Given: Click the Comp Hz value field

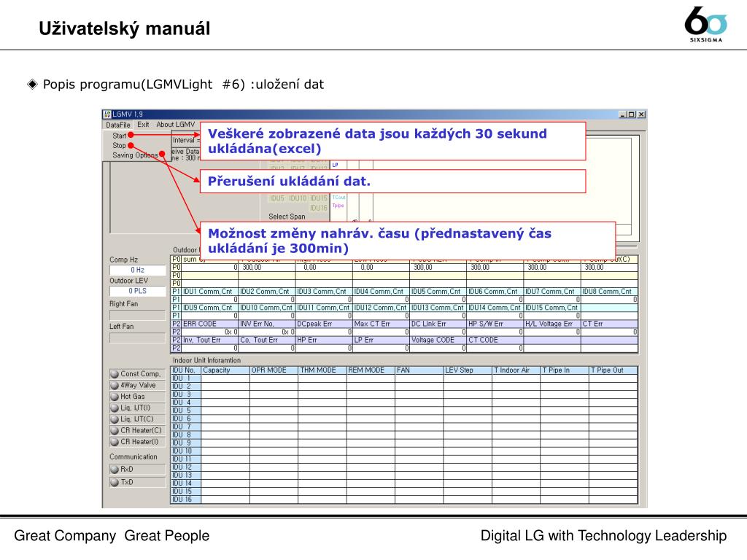Looking at the screenshot, I should click(x=138, y=270).
